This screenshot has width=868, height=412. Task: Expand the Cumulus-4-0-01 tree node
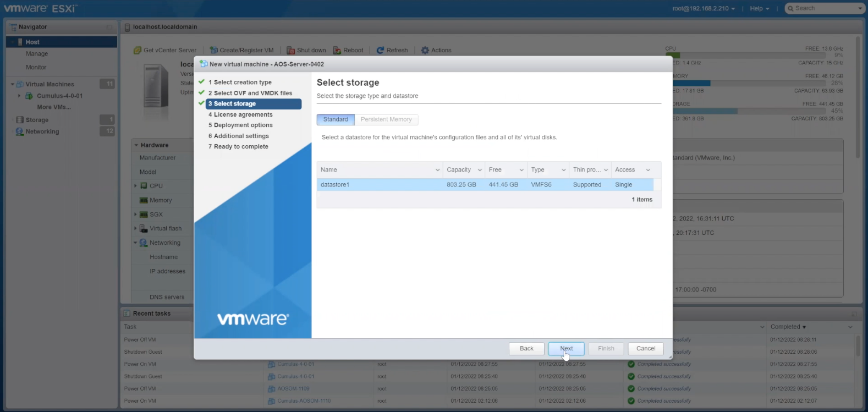[19, 96]
